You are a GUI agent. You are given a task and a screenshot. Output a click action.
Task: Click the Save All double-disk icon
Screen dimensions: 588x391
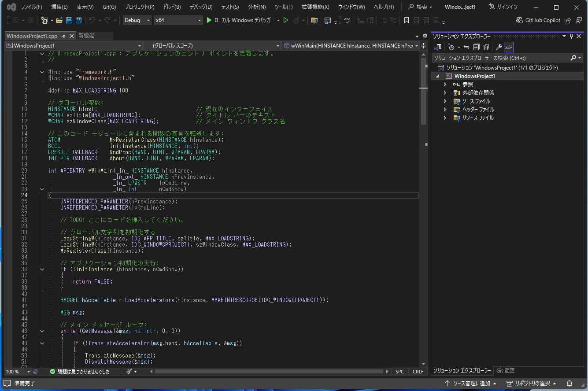tap(78, 20)
